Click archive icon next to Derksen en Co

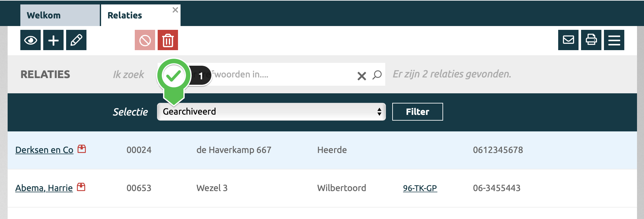pos(82,149)
